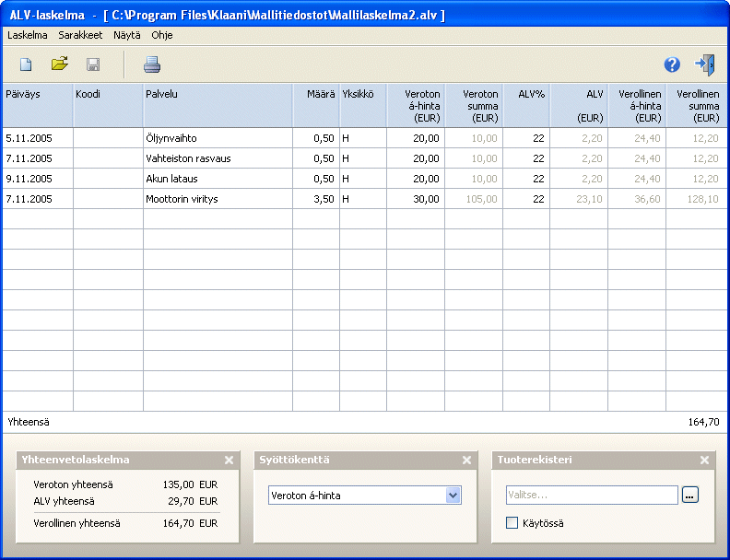Open the Laskelma menu
Viewport: 730px width, 560px height.
(x=27, y=35)
